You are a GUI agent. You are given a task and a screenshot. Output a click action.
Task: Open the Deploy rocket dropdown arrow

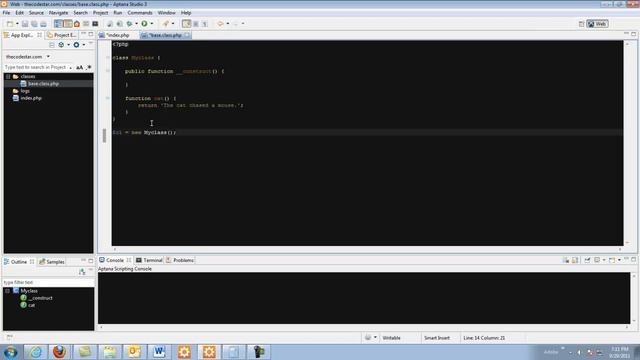(x=173, y=24)
